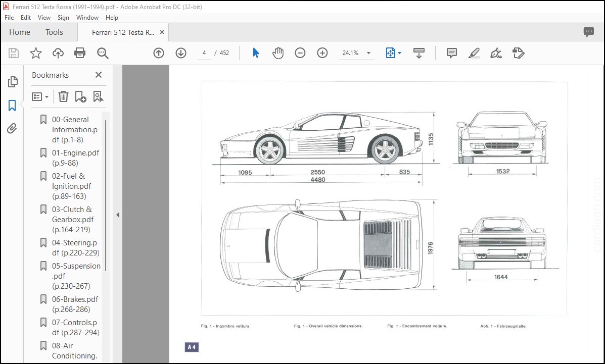
Task: Add file to starred with star icon
Action: 36,53
